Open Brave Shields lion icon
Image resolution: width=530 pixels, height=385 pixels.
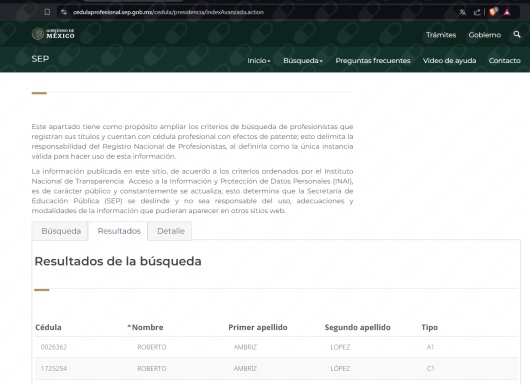pyautogui.click(x=493, y=12)
